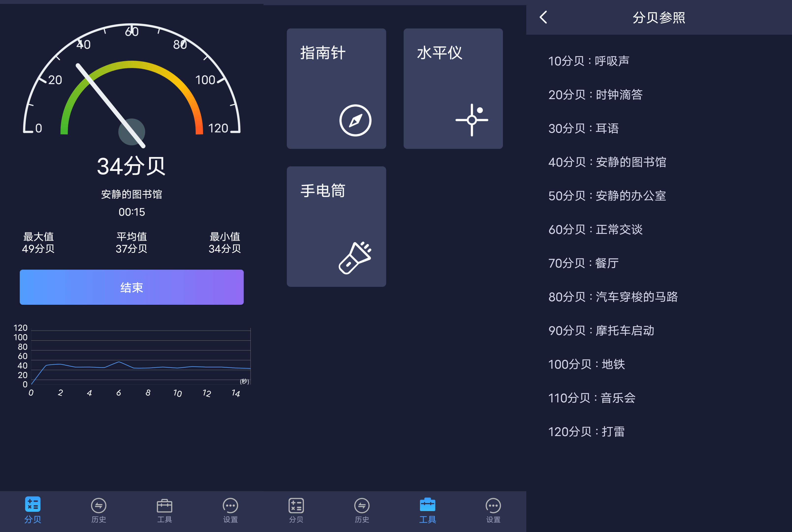
Task: Open the 历史 icon in middle screen
Action: click(x=362, y=505)
